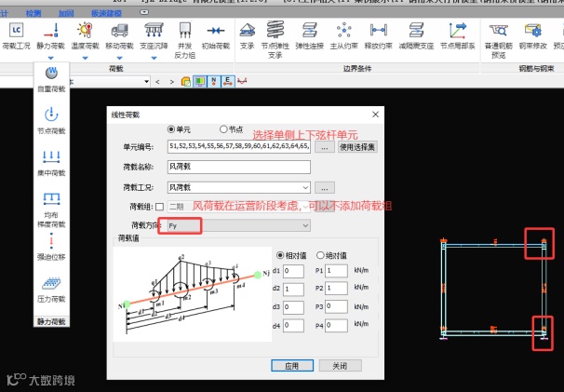Expand the 支座沉降 dropdown arrow
564x392 pixels.
coord(154,58)
